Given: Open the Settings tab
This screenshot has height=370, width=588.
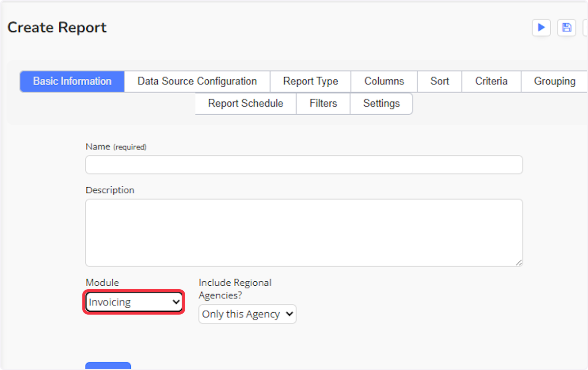Looking at the screenshot, I should (x=381, y=103).
